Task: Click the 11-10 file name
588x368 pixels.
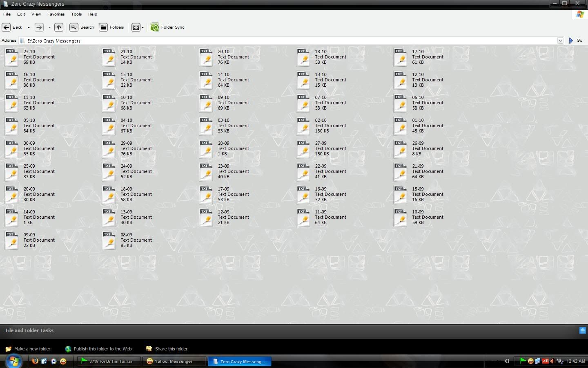Action: pos(29,98)
